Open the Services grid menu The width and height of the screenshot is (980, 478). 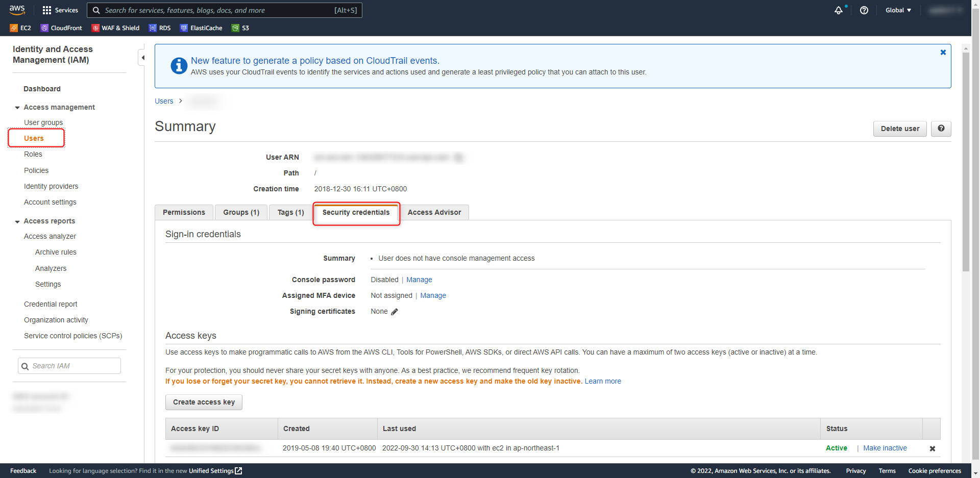60,10
